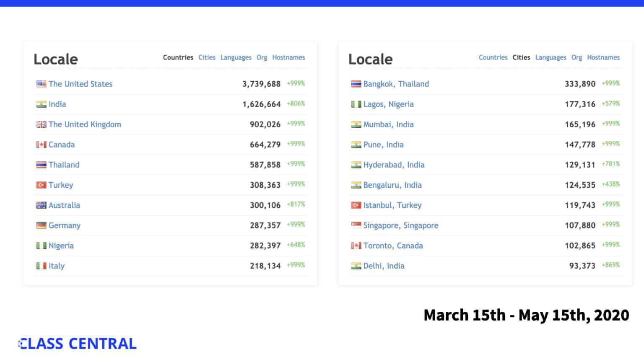This screenshot has height=362, width=644.
Task: Switch to Countries tab in right Locale panel
Action: [493, 57]
